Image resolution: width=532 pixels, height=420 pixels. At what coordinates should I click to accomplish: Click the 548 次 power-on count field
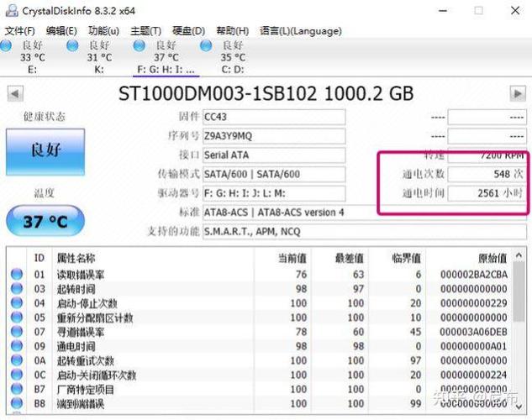487,174
